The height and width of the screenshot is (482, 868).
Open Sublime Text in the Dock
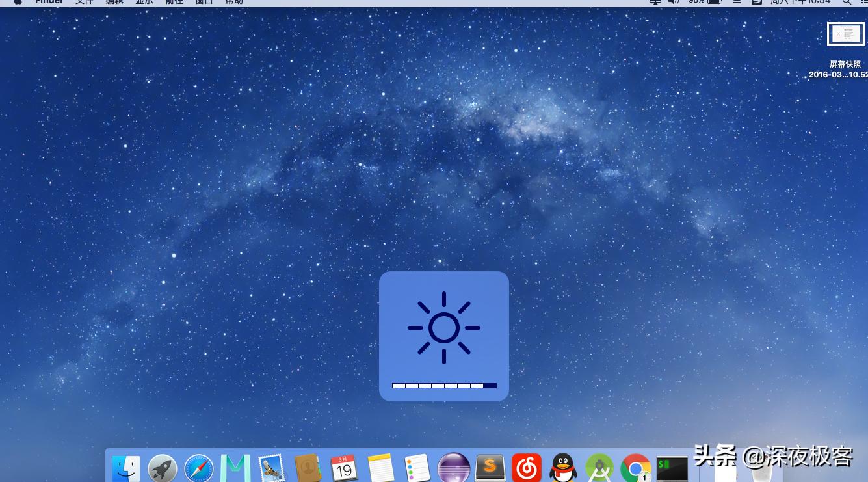click(x=490, y=468)
